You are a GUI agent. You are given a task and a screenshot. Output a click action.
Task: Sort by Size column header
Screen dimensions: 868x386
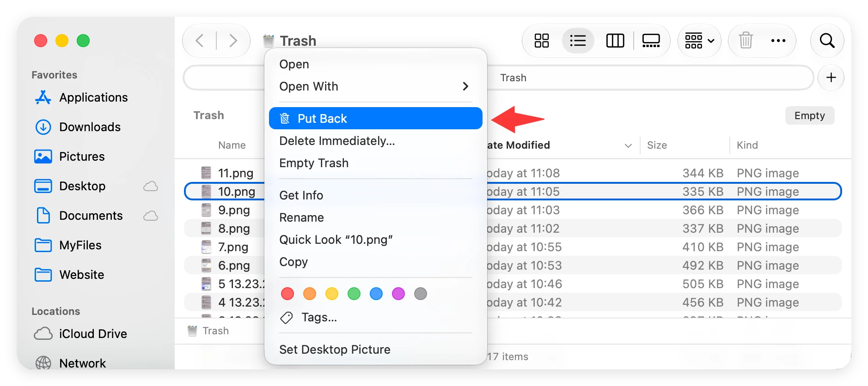(x=657, y=145)
